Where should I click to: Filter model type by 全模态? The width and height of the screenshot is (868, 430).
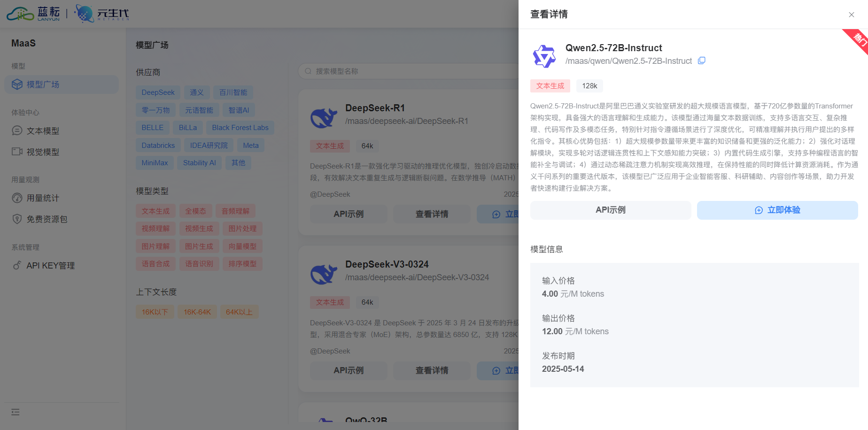coord(195,211)
